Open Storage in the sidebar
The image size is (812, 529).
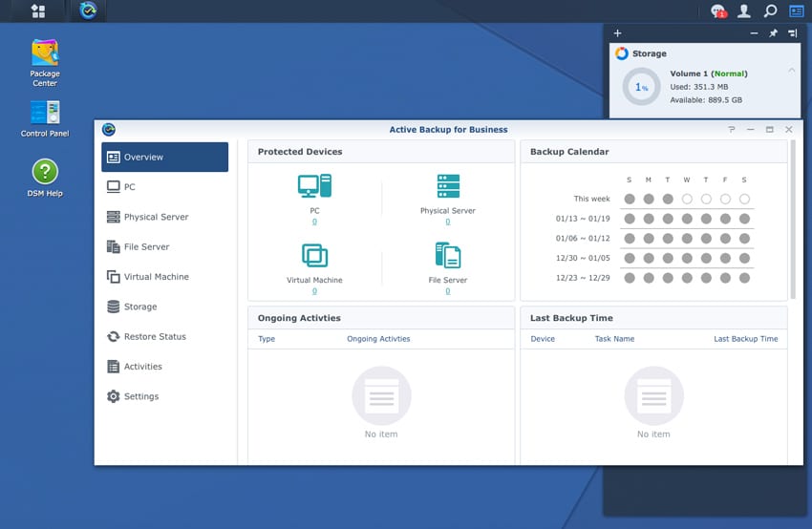164,307
